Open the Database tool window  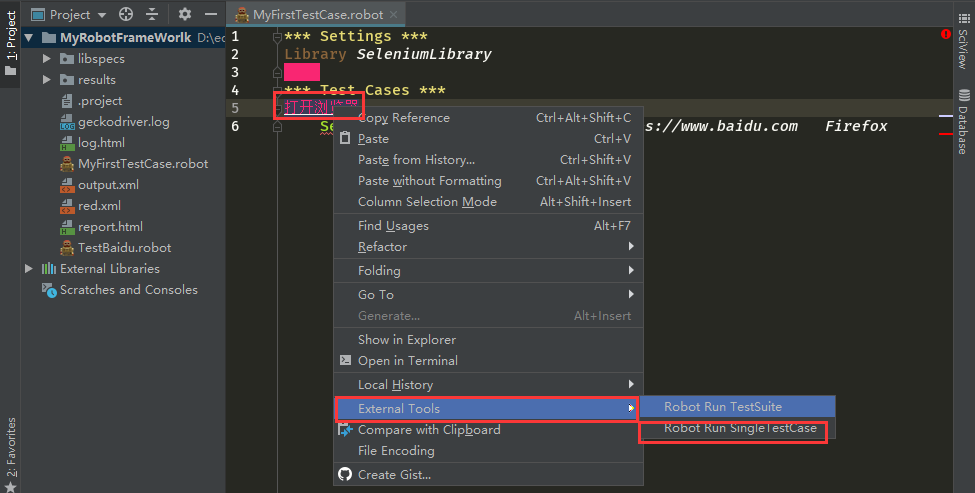[x=963, y=122]
